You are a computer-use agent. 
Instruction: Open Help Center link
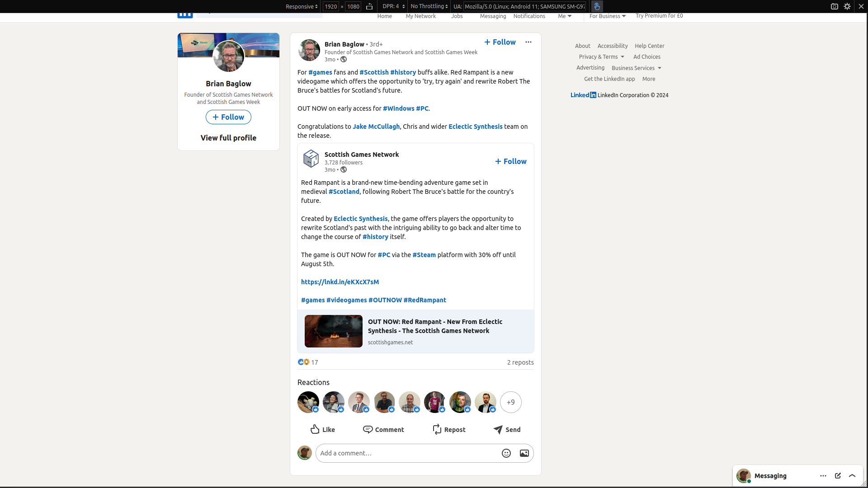pos(650,46)
